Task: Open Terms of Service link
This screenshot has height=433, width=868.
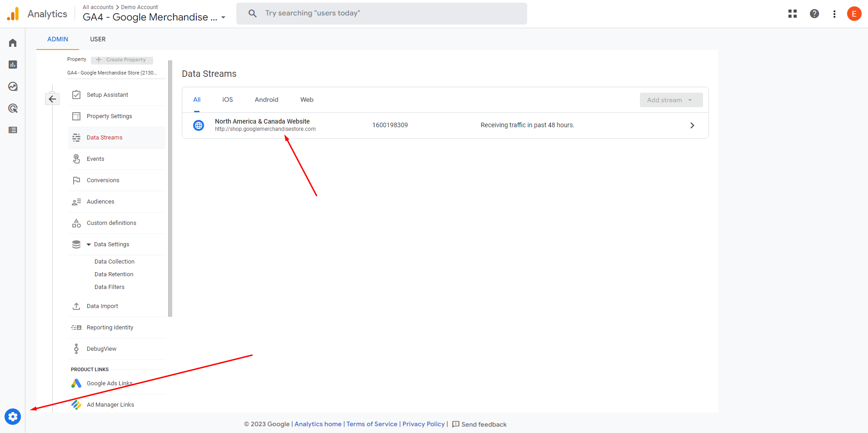Action: [x=372, y=424]
